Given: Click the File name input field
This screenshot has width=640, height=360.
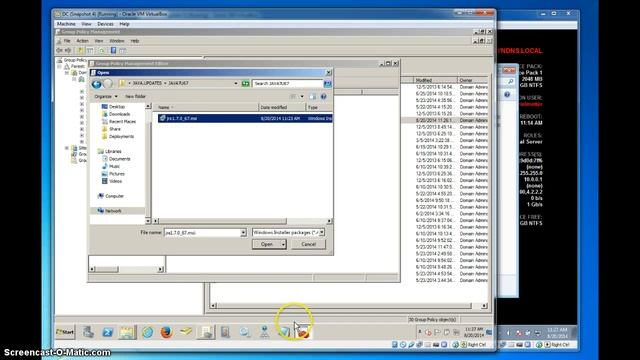Looking at the screenshot, I should point(202,233).
